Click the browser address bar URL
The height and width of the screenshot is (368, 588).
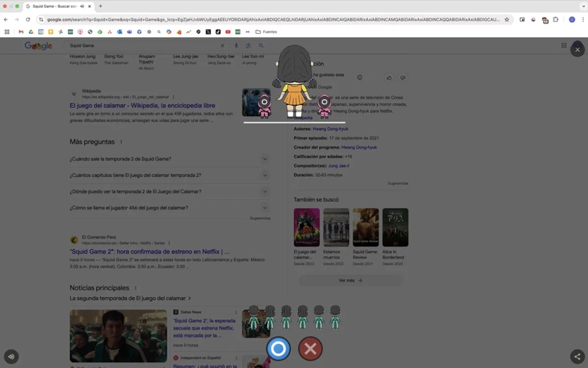coord(273,20)
